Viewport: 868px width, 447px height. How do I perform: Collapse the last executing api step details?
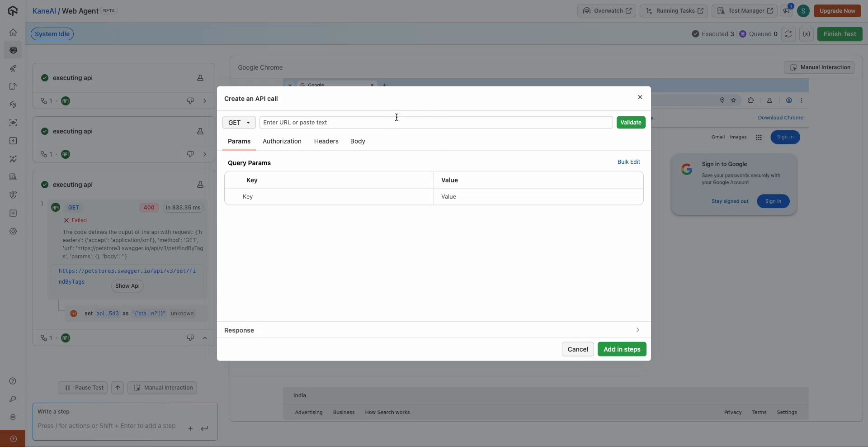pyautogui.click(x=205, y=338)
